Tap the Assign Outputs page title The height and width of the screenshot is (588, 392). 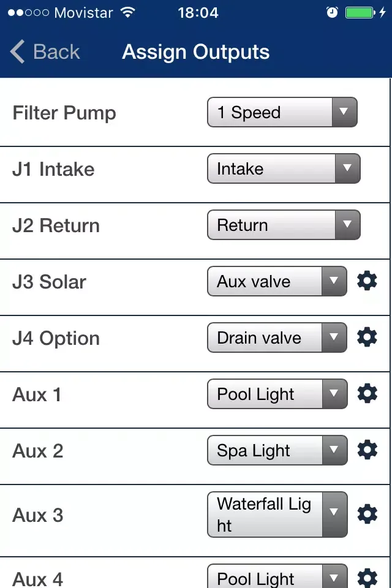pyautogui.click(x=196, y=52)
